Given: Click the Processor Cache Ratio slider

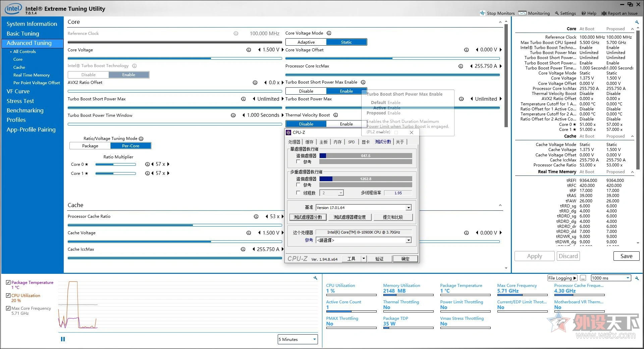Looking at the screenshot, I should (x=174, y=225).
